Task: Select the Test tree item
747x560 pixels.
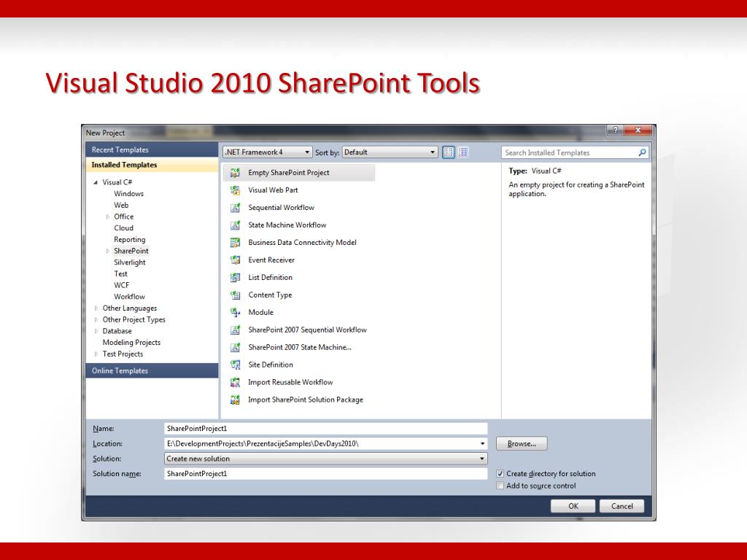Action: coord(120,274)
